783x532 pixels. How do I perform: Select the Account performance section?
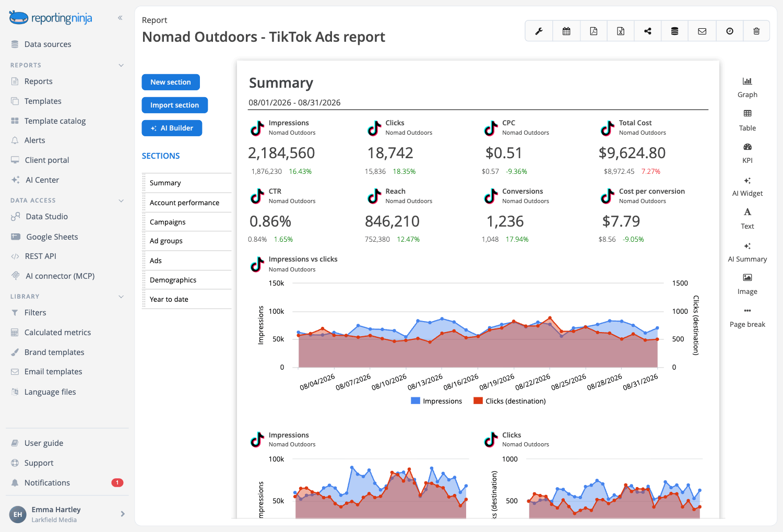(187, 203)
